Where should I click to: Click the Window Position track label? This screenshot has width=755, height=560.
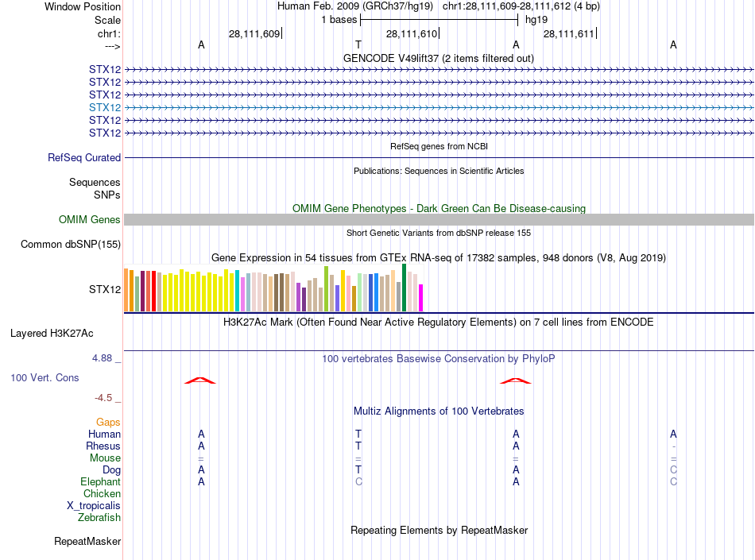point(83,6)
